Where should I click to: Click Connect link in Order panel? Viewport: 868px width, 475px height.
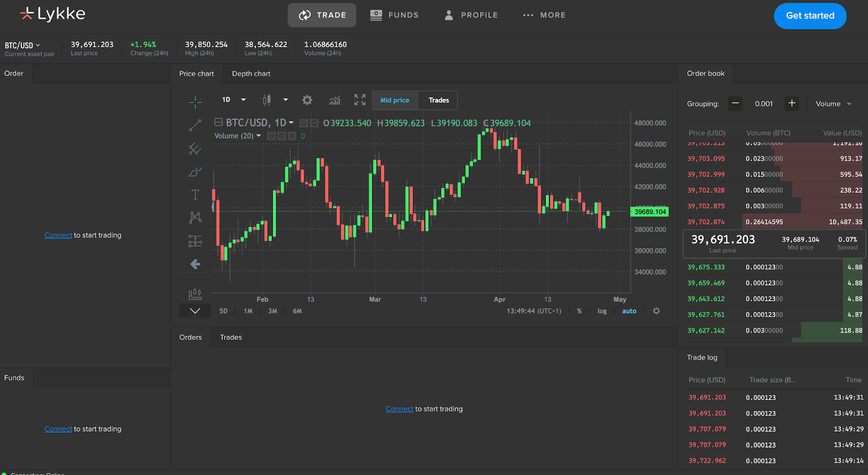pyautogui.click(x=58, y=236)
